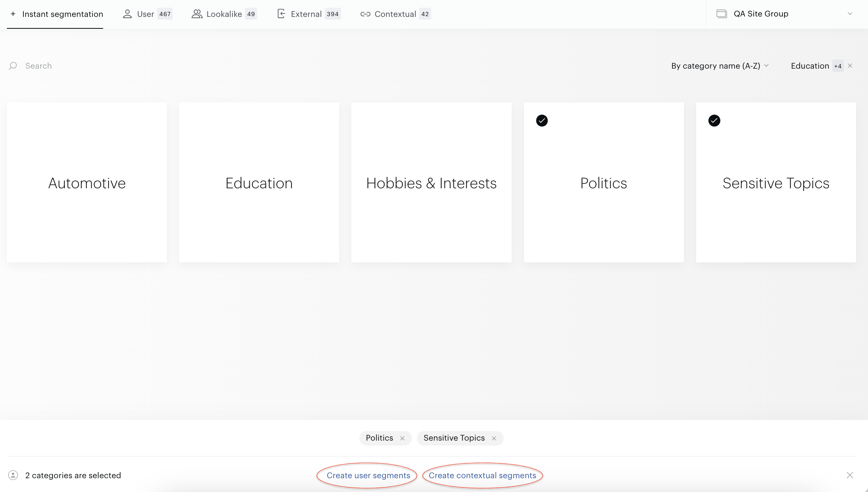Remove the Sensitive Topics chip with its x
The height and width of the screenshot is (492, 868).
coord(494,438)
